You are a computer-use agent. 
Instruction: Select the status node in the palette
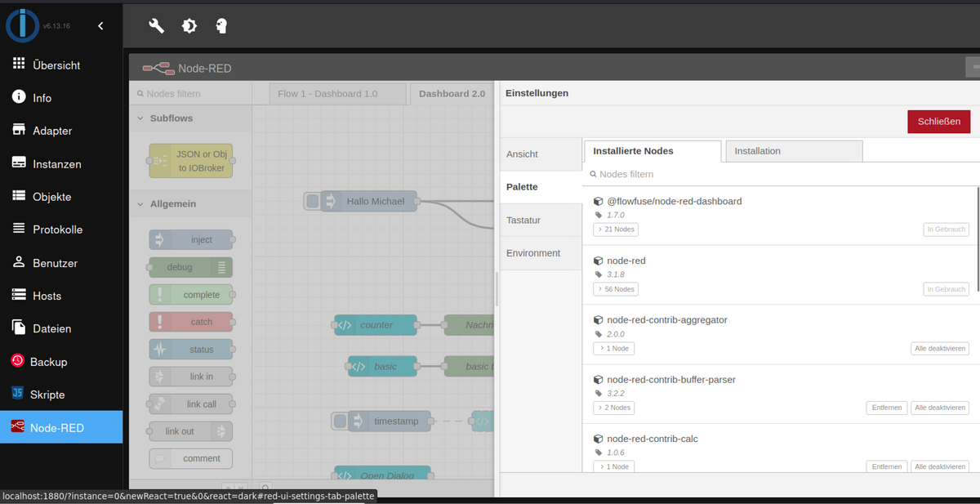(191, 350)
